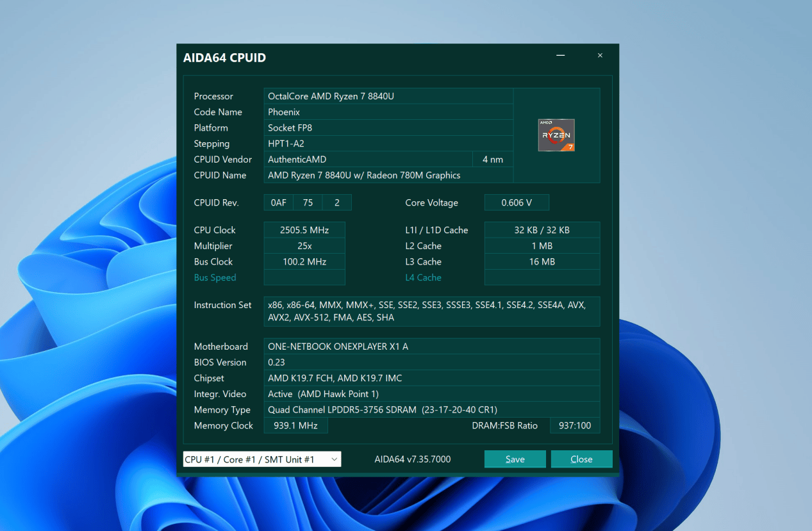The height and width of the screenshot is (531, 812).
Task: Click the instruction set list starting with "x86, x86-64"
Action: pyautogui.click(x=432, y=311)
